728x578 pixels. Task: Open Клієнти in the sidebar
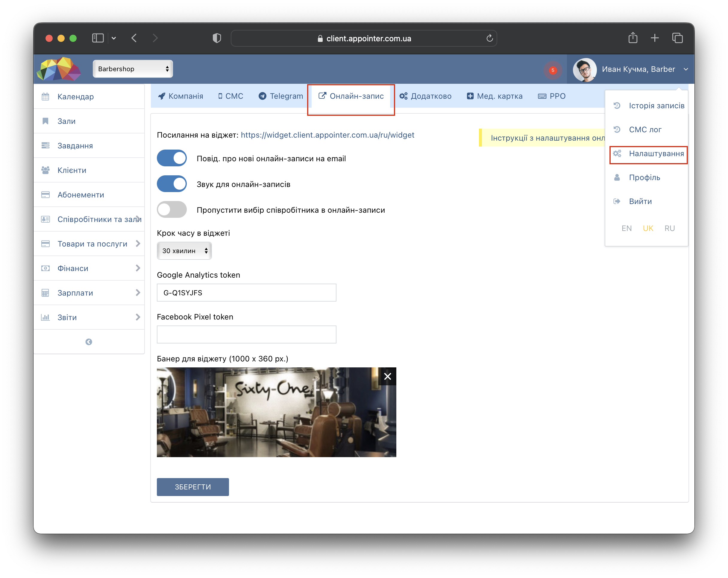click(x=89, y=170)
